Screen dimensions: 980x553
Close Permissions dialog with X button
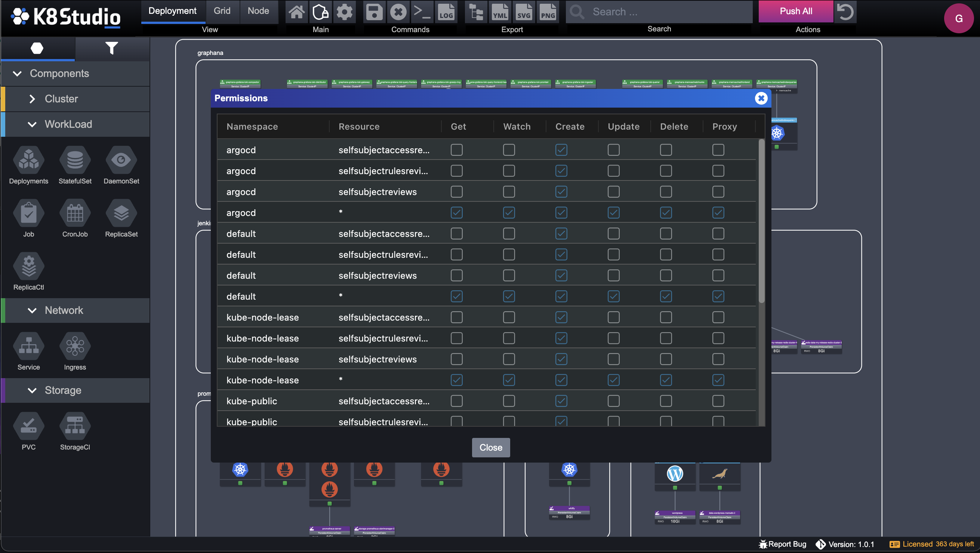761,99
